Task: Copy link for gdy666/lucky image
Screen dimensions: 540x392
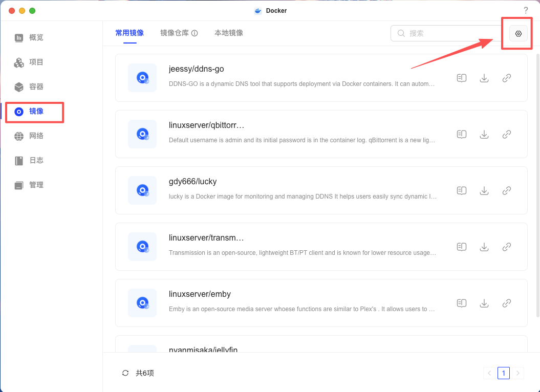Action: click(x=507, y=191)
